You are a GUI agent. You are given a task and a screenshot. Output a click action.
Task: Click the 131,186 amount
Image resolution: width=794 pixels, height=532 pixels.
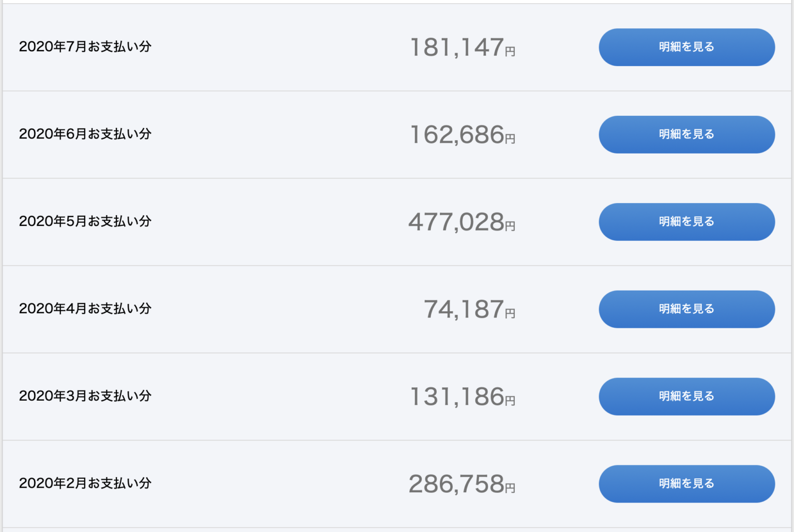click(x=457, y=397)
